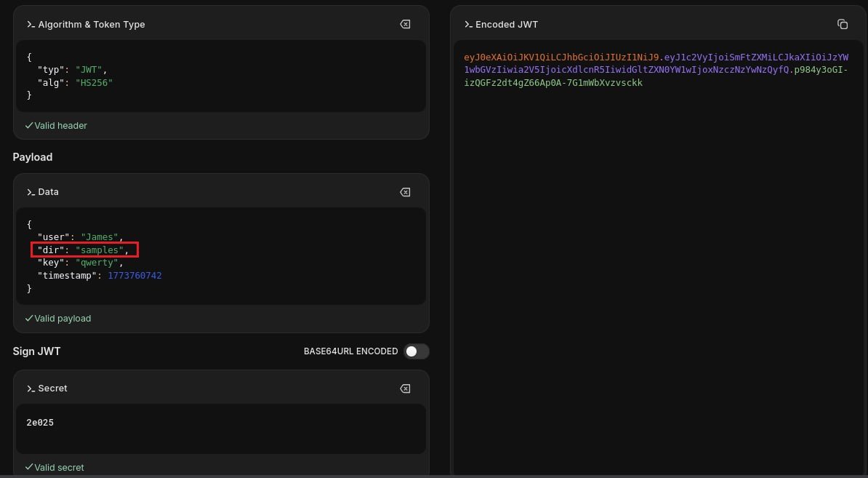Click the Valid secret status message
Screen dimensions: 868x478
point(59,467)
